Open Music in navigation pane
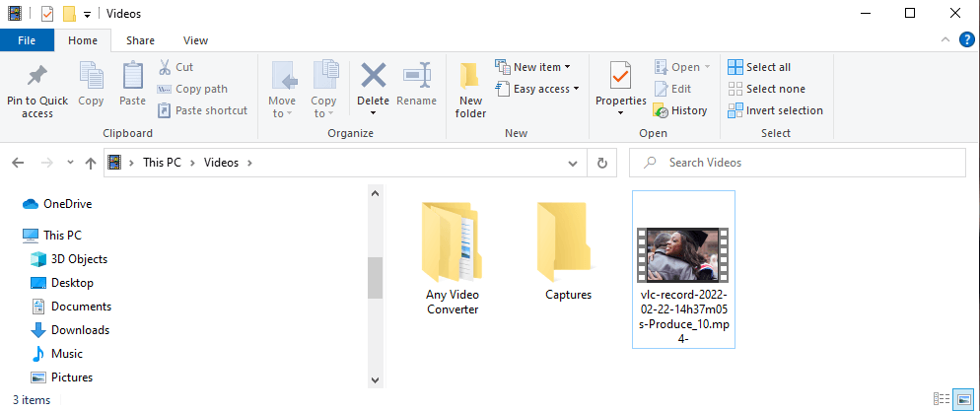This screenshot has width=980, height=411. point(57,354)
